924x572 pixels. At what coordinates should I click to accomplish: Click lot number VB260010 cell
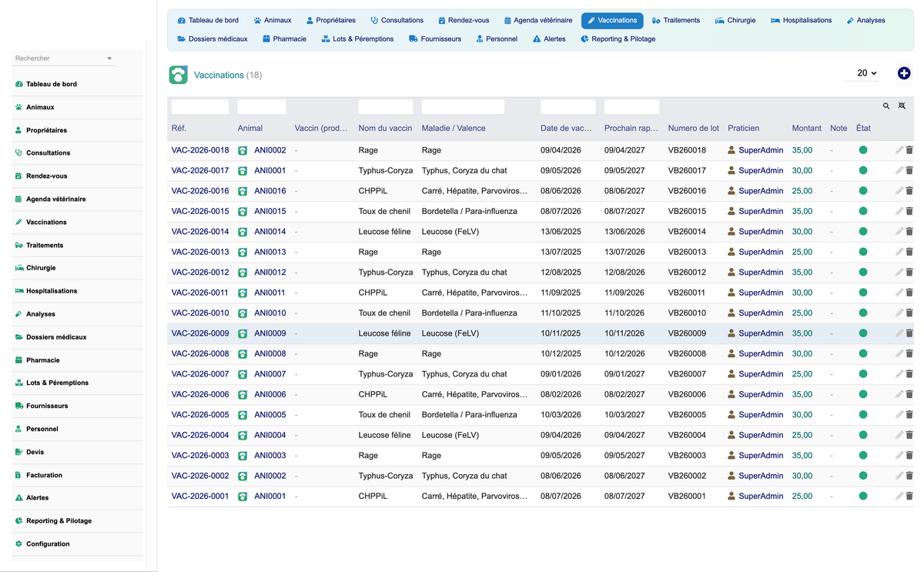(687, 313)
